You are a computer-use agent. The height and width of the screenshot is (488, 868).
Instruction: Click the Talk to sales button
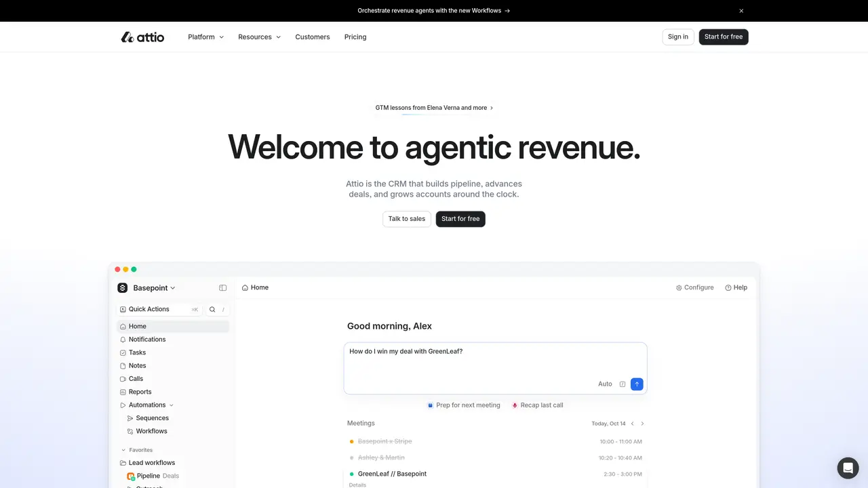point(407,219)
